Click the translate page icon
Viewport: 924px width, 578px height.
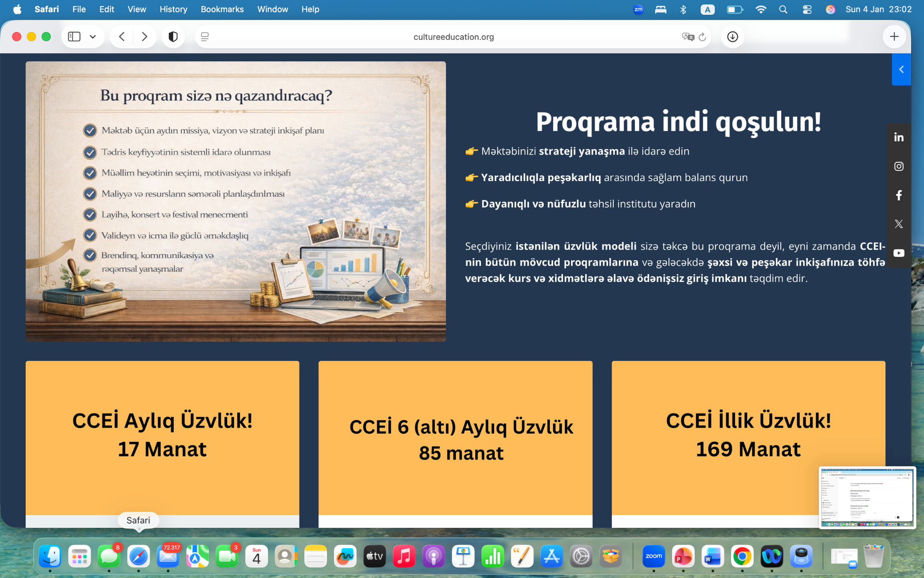pos(687,37)
